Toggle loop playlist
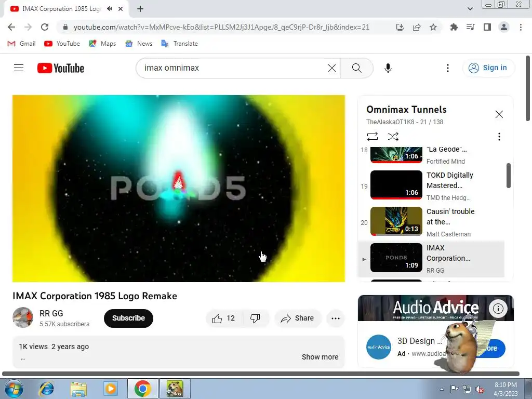The width and height of the screenshot is (532, 399). click(372, 137)
